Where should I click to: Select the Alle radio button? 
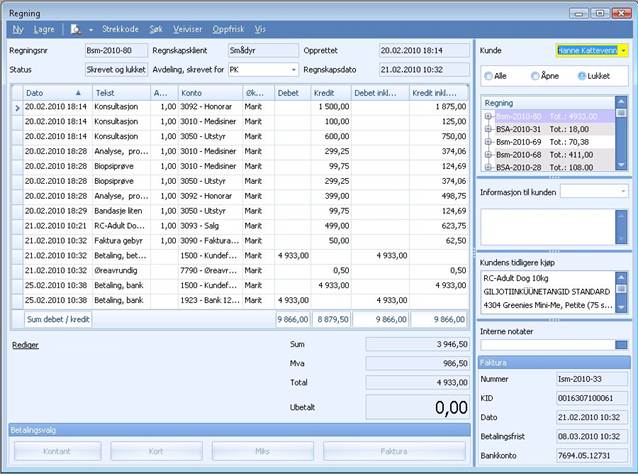click(488, 76)
